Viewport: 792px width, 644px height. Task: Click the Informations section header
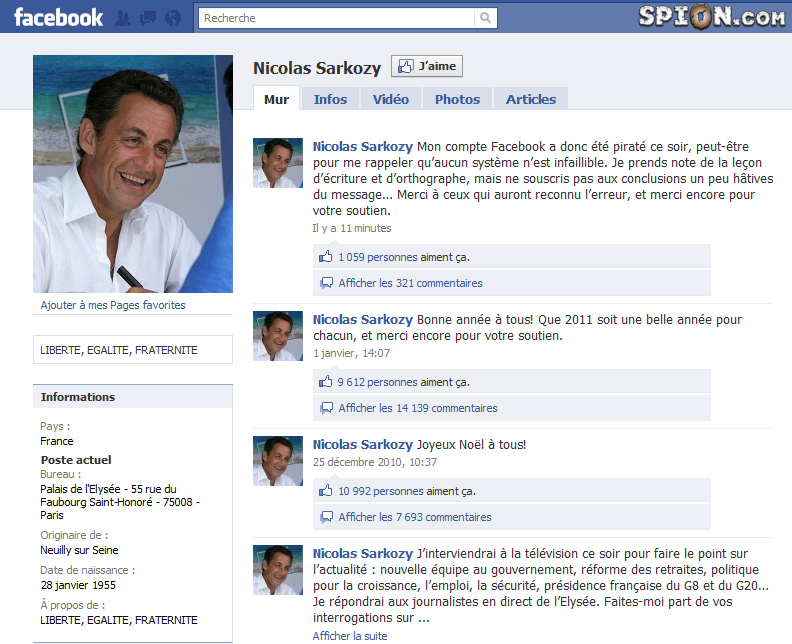pos(133,397)
